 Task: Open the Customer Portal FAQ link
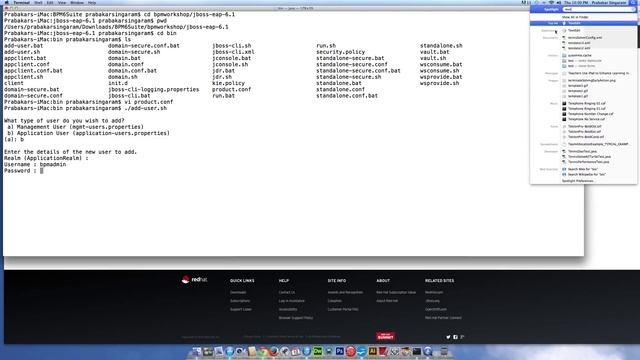[x=343, y=309]
